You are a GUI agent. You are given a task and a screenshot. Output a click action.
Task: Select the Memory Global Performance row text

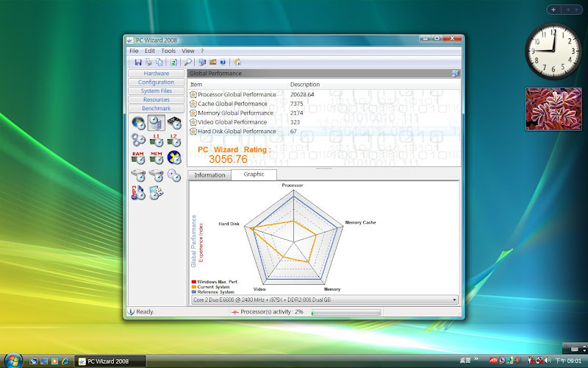pos(235,113)
